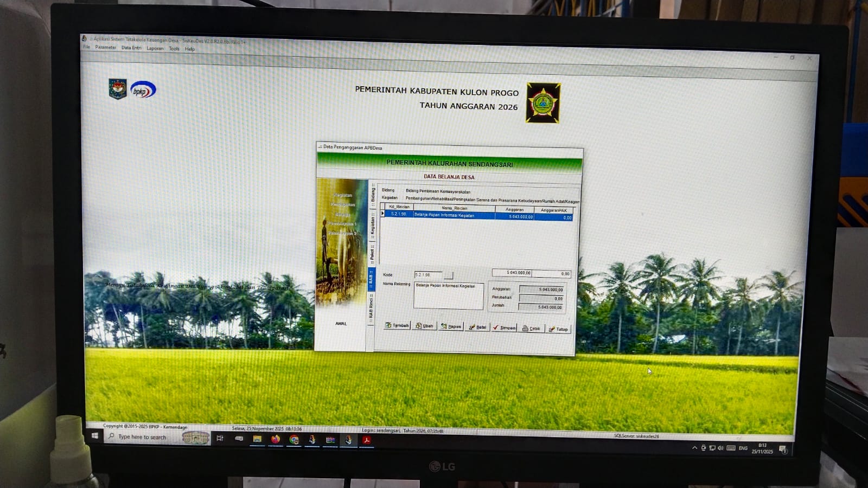Click the Tambah button to add a record
The width and height of the screenshot is (868, 488).
(397, 326)
